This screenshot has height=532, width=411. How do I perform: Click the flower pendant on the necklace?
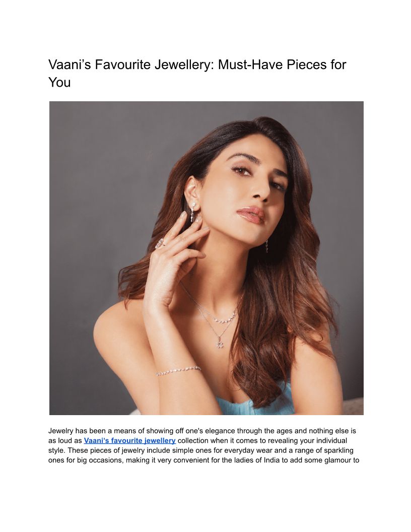tap(220, 345)
